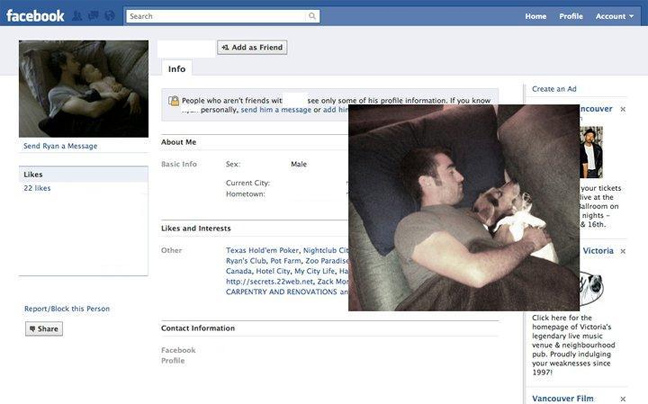Click Create an Ad link
The width and height of the screenshot is (648, 404).
554,89
